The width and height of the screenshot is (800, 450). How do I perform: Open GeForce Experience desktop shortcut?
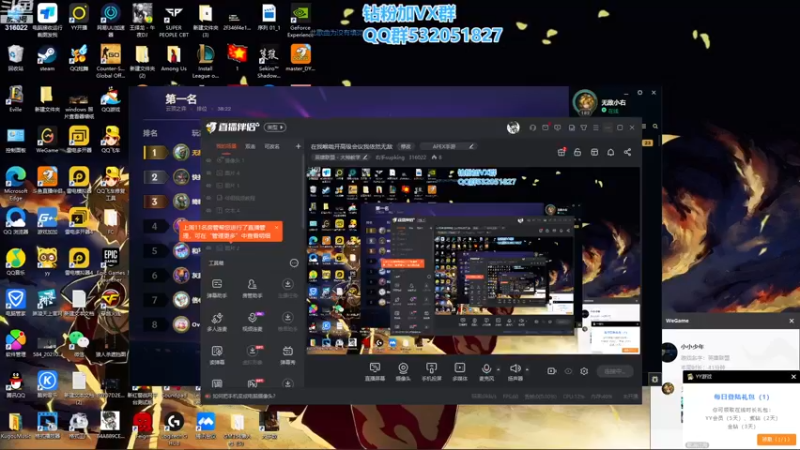pos(300,20)
